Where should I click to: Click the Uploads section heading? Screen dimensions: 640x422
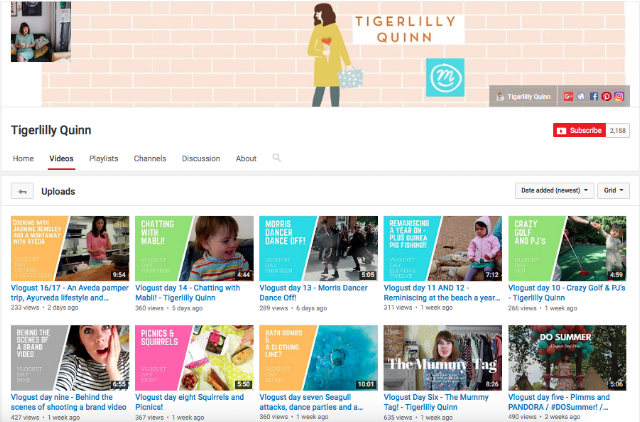58,191
